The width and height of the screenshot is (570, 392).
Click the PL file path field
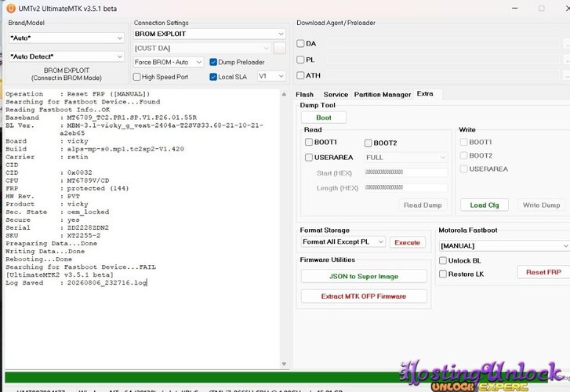point(443,60)
